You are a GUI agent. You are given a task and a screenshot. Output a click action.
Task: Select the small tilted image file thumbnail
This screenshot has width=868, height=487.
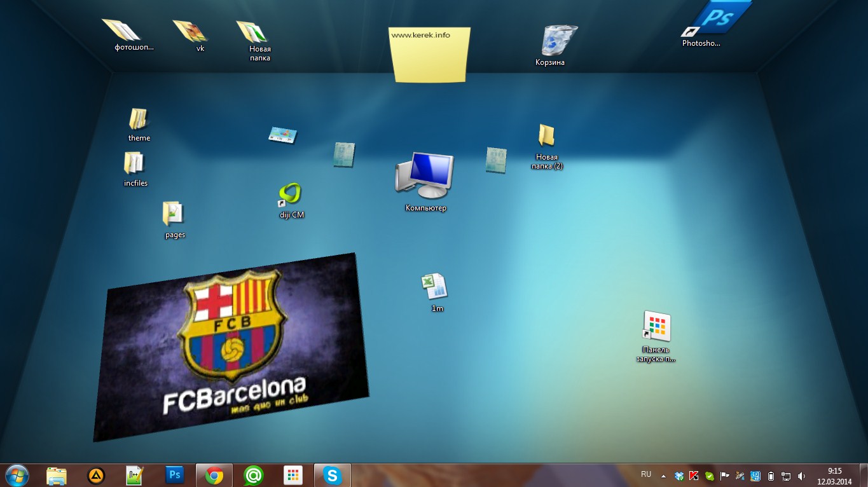pyautogui.click(x=282, y=135)
